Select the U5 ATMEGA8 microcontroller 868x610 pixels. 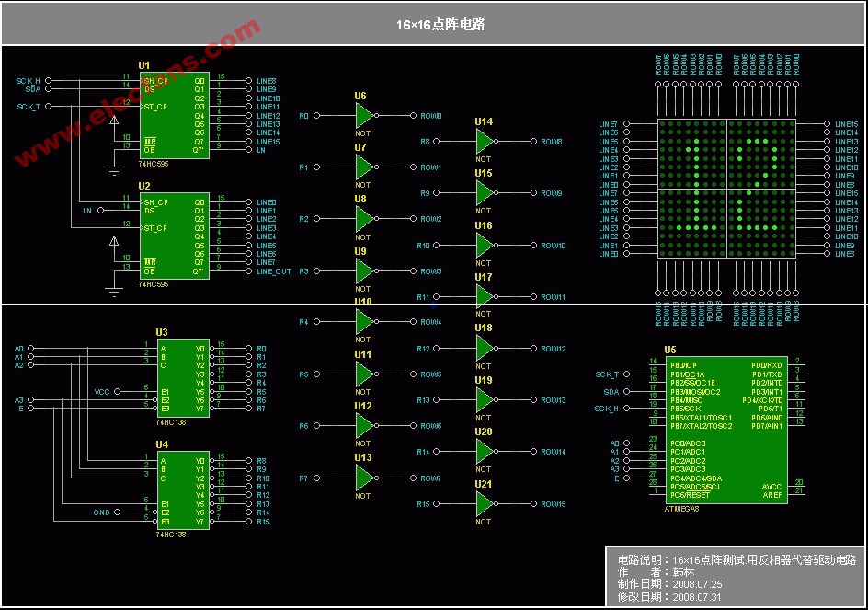pos(726,430)
